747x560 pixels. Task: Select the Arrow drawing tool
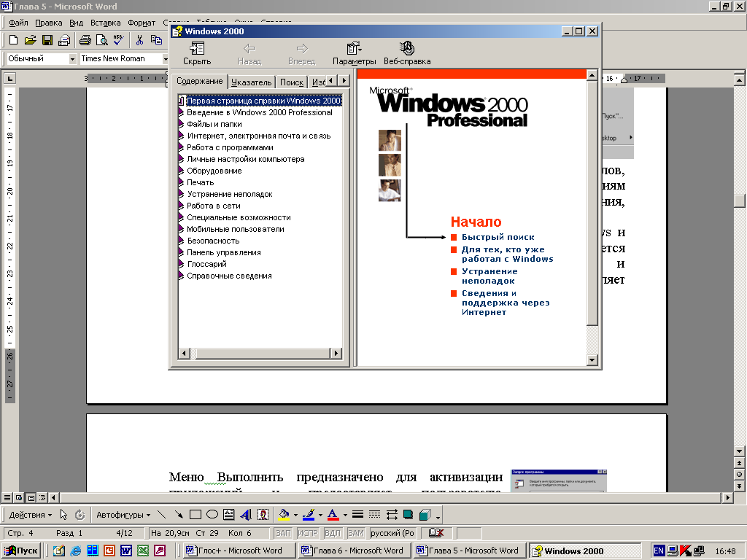[x=179, y=514]
